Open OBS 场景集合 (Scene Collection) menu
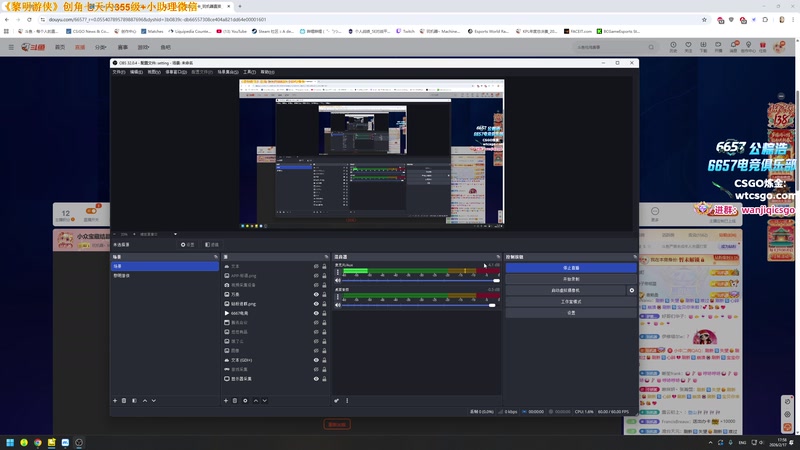 [228, 72]
